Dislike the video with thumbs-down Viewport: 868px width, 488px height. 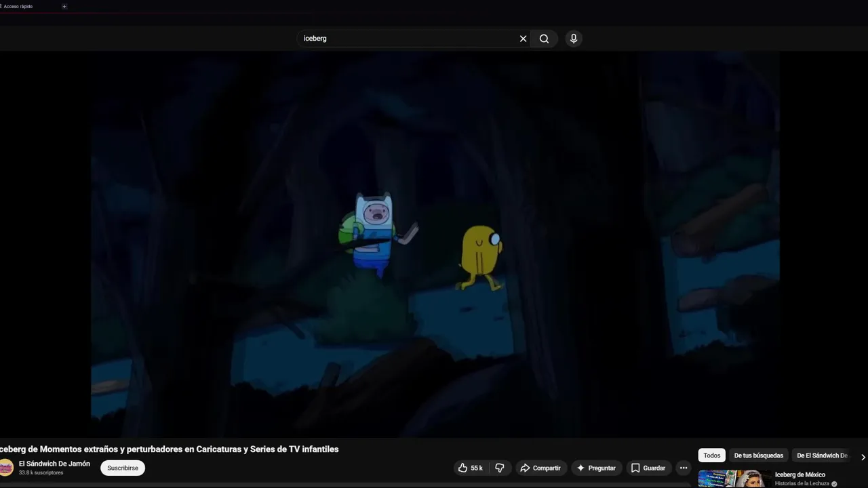500,468
